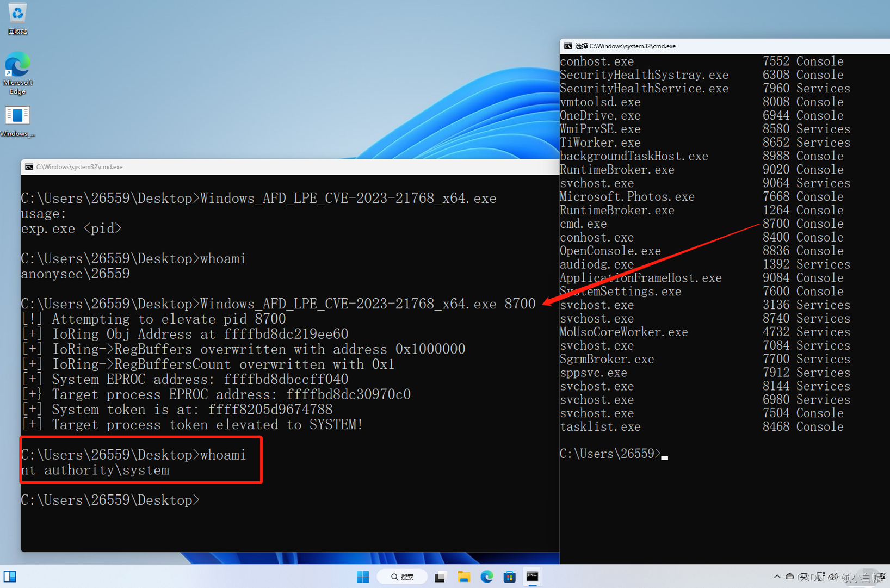Image resolution: width=890 pixels, height=588 pixels.
Task: Click the OneDrive cloud icon in system tray
Action: pos(789,577)
